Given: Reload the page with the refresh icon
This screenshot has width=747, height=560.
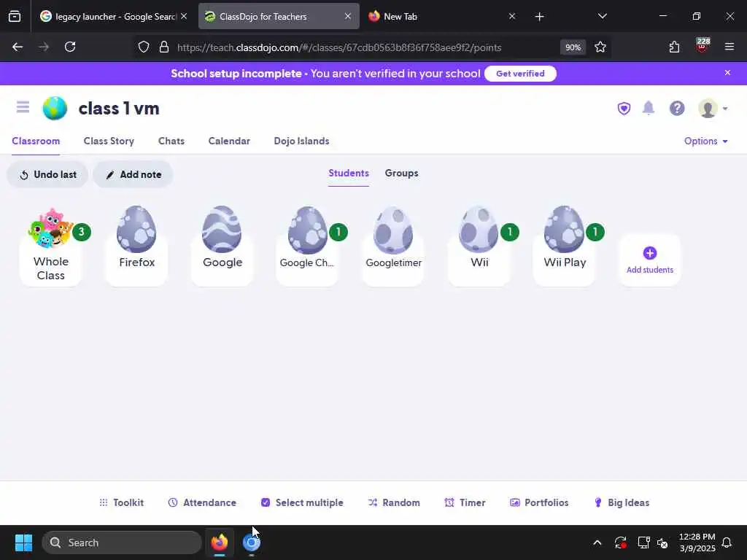Looking at the screenshot, I should 70,47.
